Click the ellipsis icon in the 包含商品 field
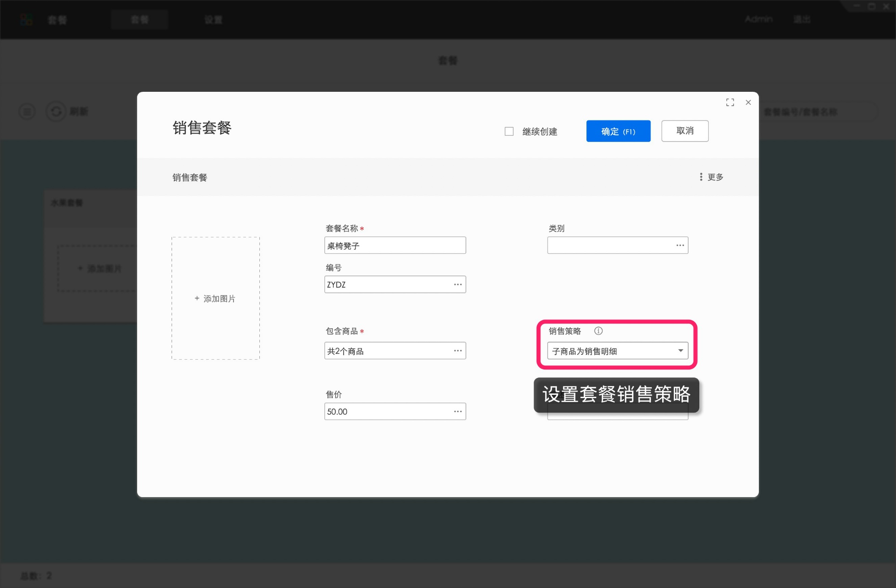The image size is (896, 588). click(x=457, y=350)
